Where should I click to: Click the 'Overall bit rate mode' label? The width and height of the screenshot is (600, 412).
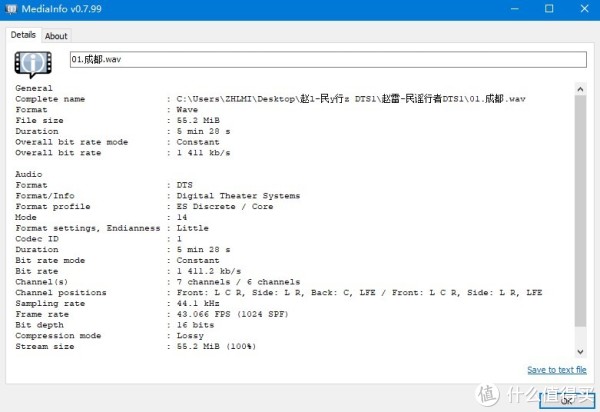click(x=72, y=142)
